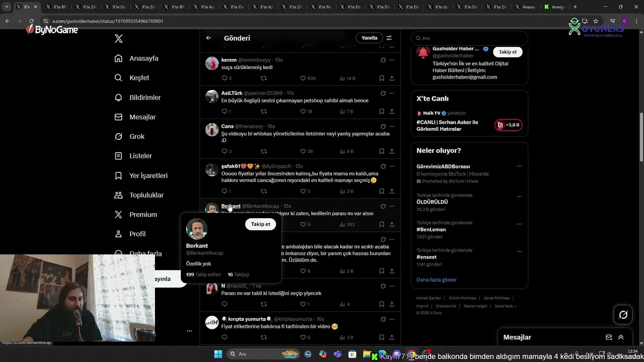This screenshot has width=644, height=362.
Task: Open the Halk TV live broadcast
Action: (x=469, y=122)
